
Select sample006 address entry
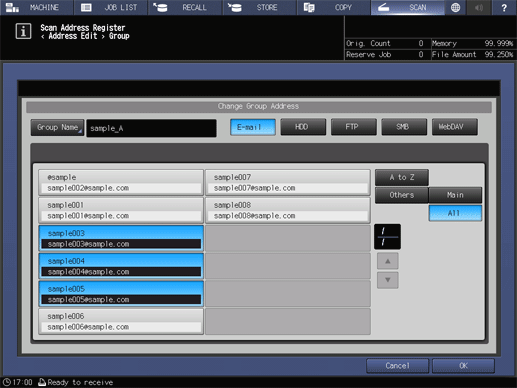pyautogui.click(x=121, y=322)
